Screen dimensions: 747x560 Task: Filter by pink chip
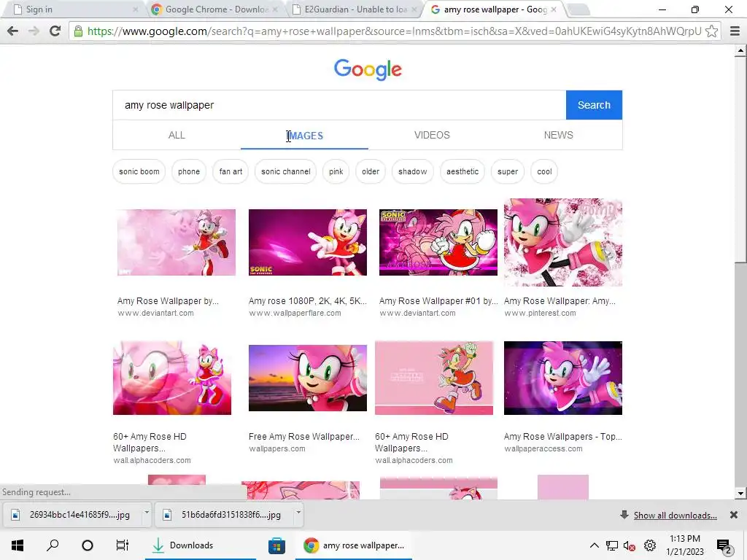[336, 171]
